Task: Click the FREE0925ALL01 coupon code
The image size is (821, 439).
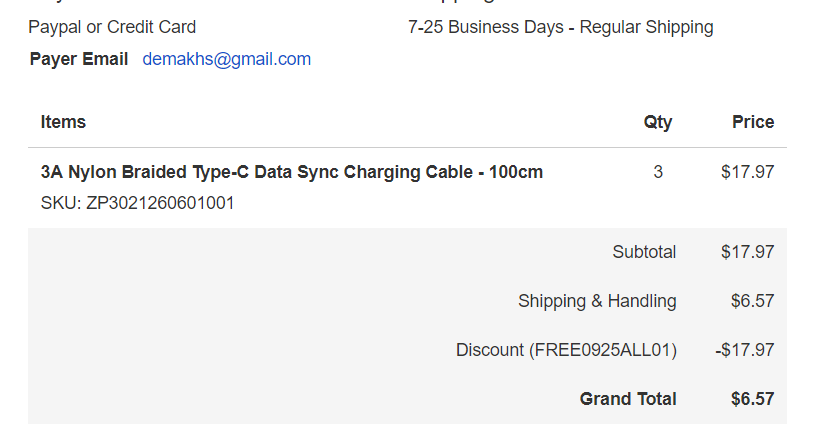Action: point(603,350)
